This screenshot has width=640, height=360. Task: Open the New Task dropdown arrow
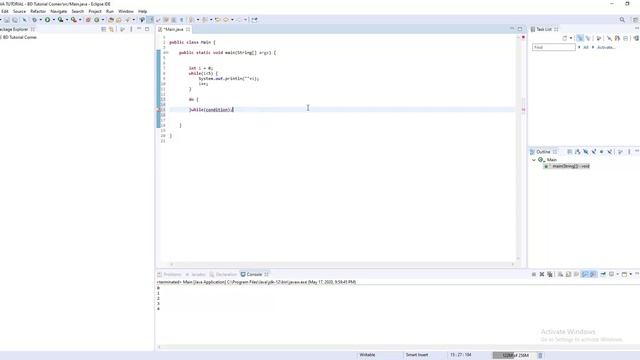click(x=571, y=38)
